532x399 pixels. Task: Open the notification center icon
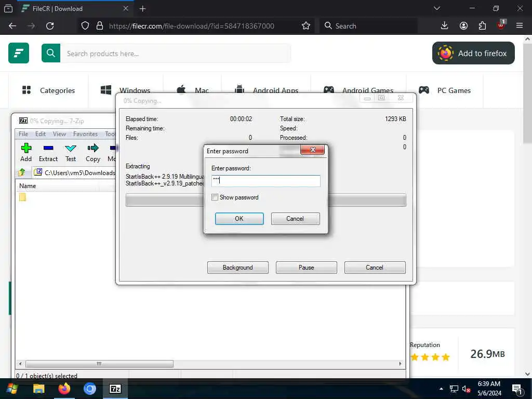(x=517, y=389)
